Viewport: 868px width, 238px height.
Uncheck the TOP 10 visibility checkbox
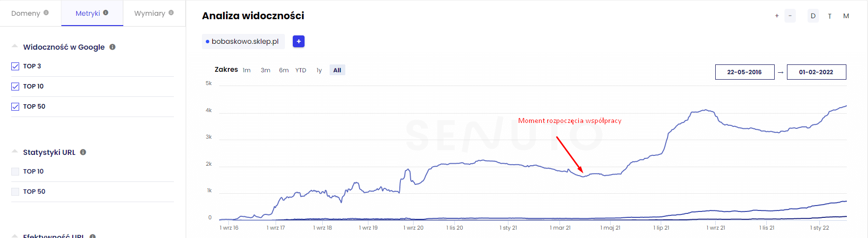click(x=15, y=87)
